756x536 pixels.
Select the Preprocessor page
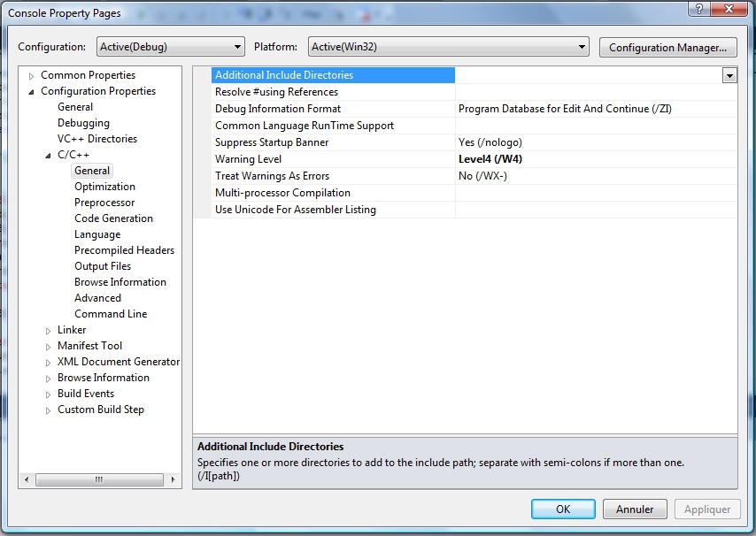[x=104, y=203]
